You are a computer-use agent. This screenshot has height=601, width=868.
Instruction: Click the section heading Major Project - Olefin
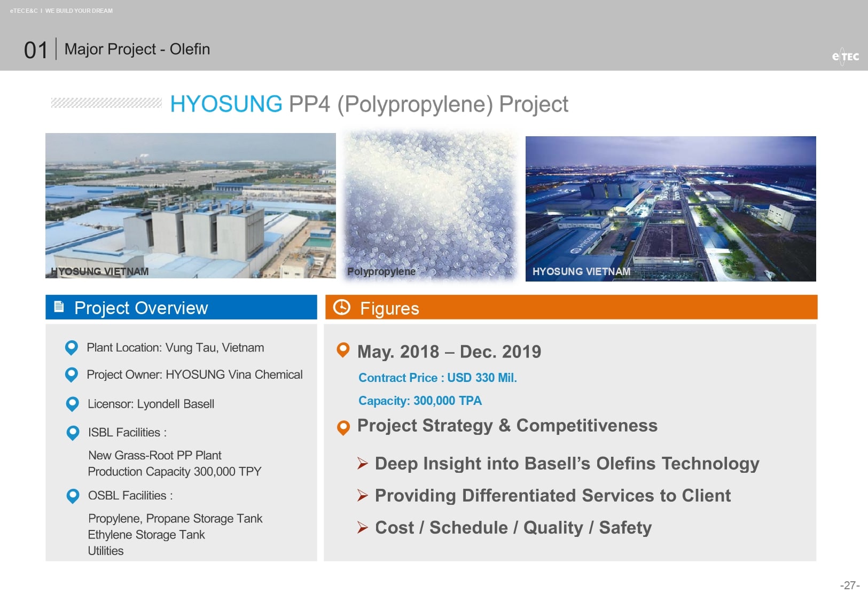pyautogui.click(x=137, y=49)
